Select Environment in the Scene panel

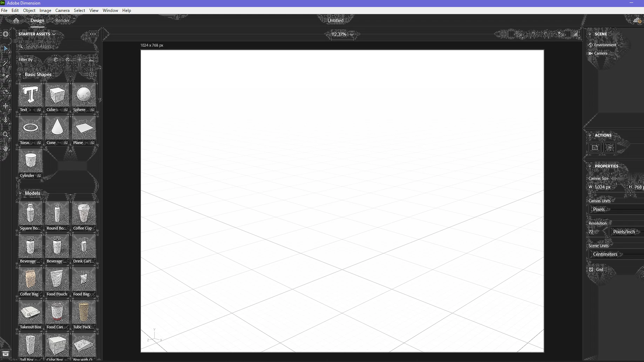[605, 45]
